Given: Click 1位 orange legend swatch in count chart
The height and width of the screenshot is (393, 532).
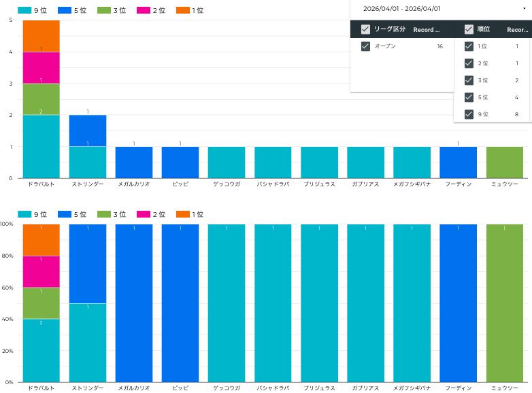Looking at the screenshot, I should coord(183,10).
